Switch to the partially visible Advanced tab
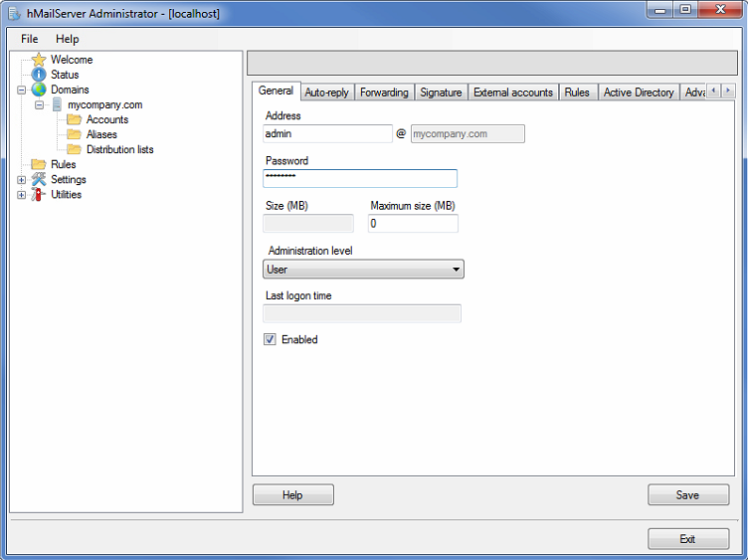Image resolution: width=748 pixels, height=560 pixels. [x=693, y=93]
